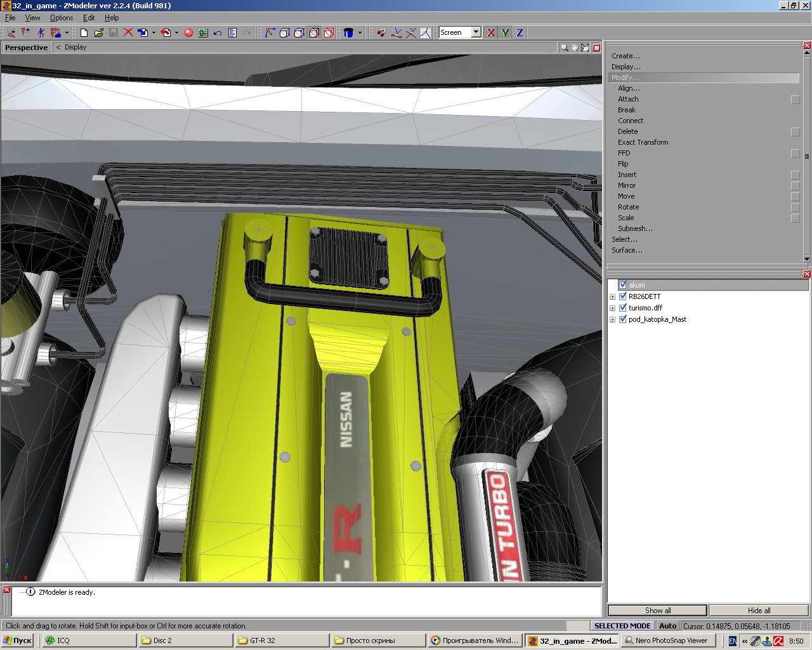
Task: Open the Edit menu
Action: [89, 18]
